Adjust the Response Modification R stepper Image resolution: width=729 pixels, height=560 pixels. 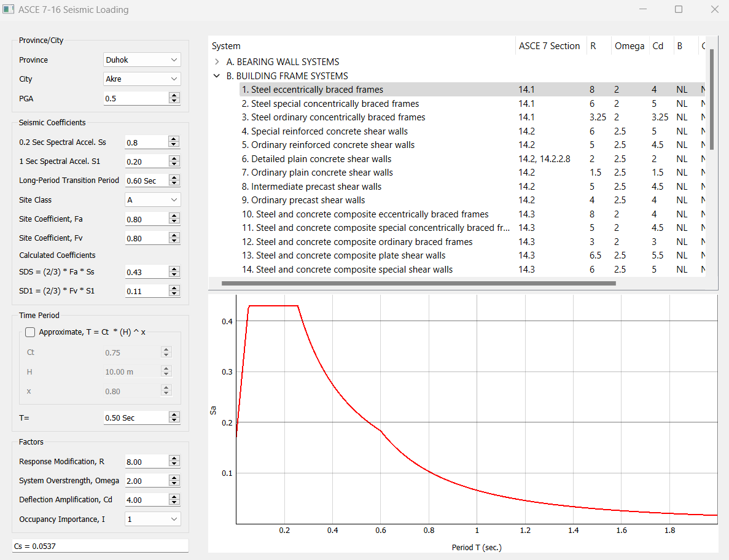click(x=174, y=462)
